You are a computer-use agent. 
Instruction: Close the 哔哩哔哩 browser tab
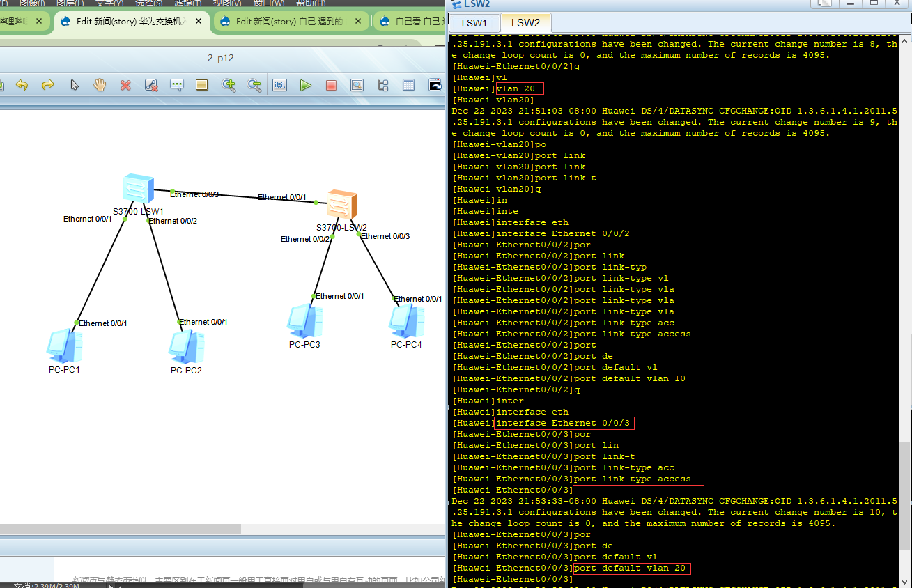pos(39,22)
